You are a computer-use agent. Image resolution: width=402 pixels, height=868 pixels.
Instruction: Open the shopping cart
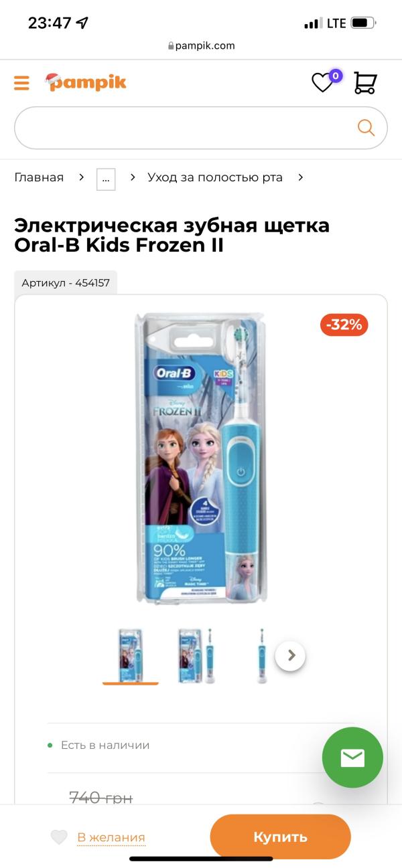pos(365,82)
